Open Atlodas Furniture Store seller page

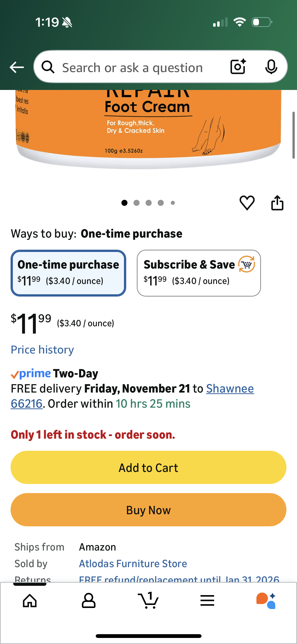(133, 564)
